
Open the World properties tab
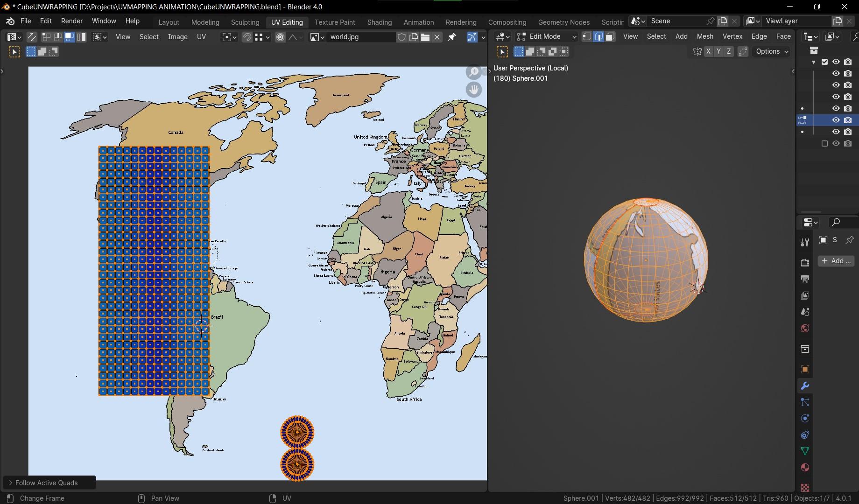[805, 328]
